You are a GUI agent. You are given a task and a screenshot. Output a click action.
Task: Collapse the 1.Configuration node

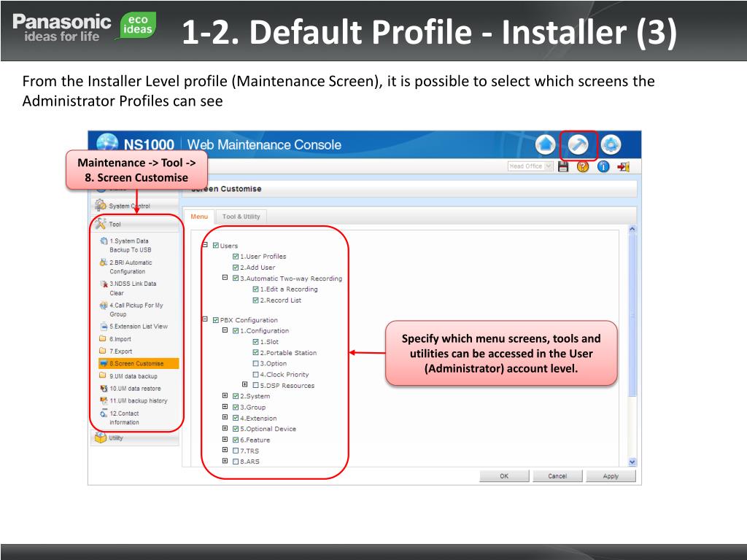pos(225,330)
